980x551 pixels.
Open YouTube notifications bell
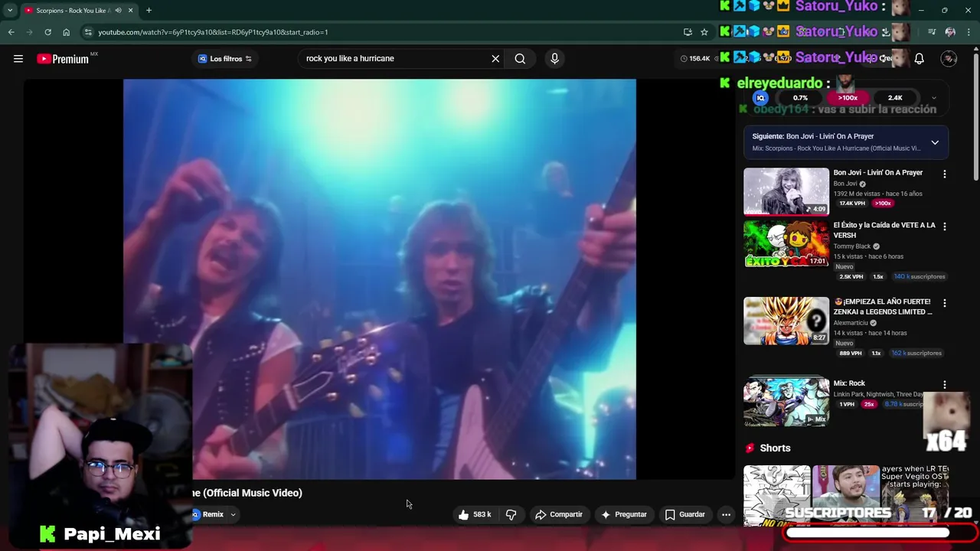click(x=920, y=59)
